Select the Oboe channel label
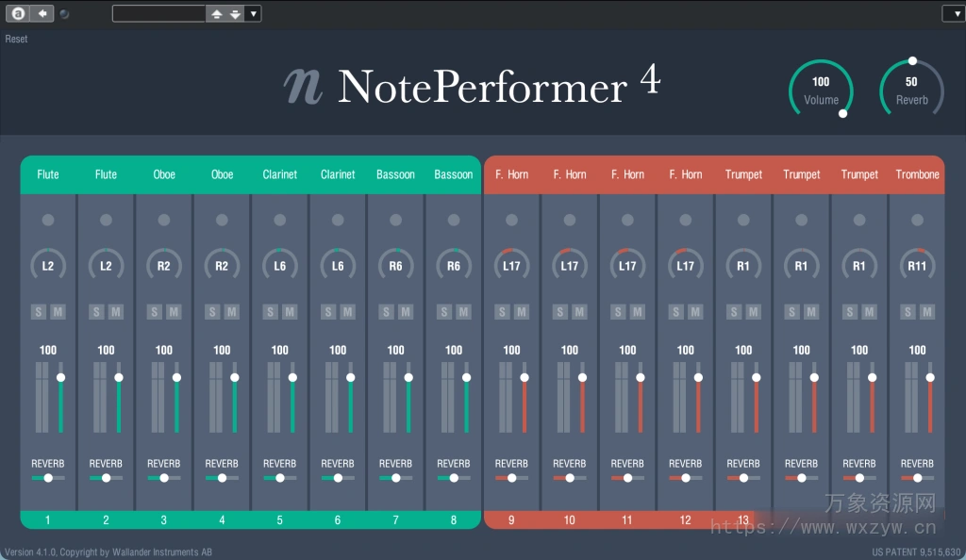Screen dimensions: 966x560 (163, 174)
